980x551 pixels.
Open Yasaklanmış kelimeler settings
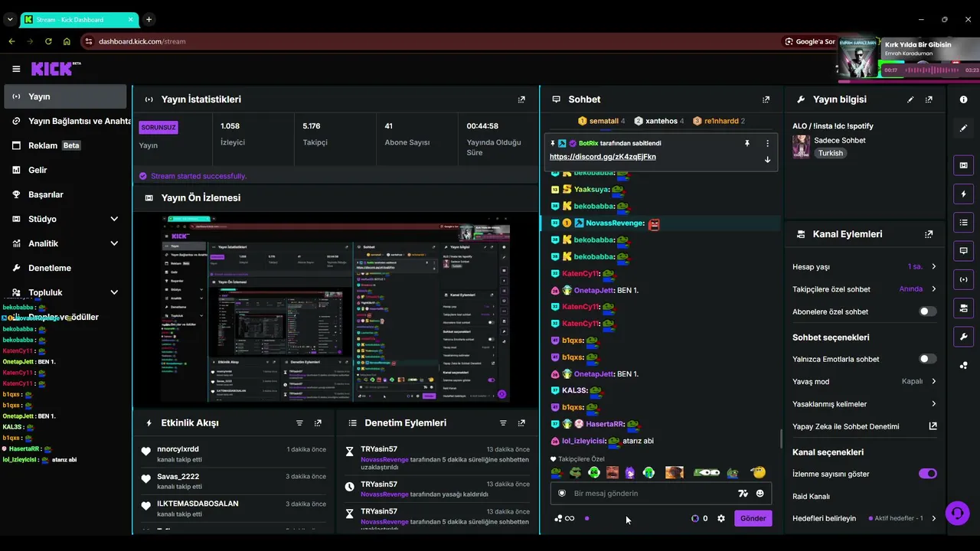(864, 404)
